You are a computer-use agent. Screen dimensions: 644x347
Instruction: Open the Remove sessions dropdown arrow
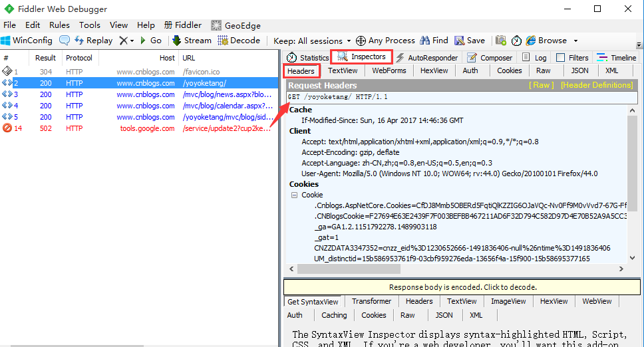132,41
